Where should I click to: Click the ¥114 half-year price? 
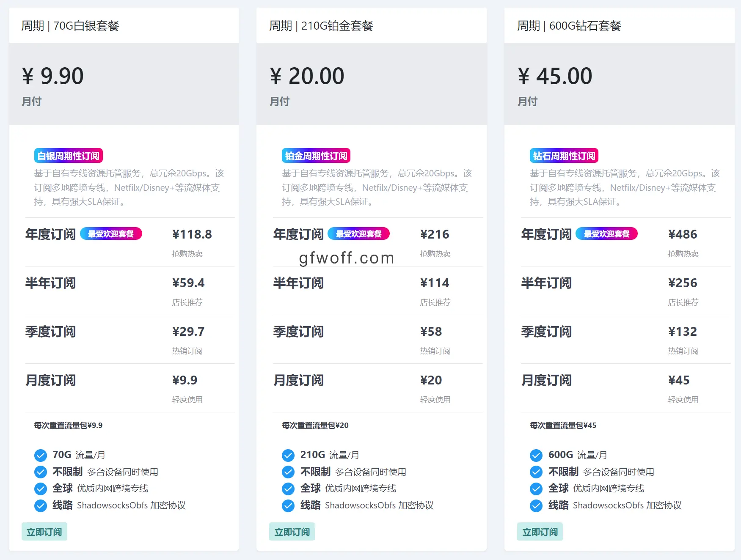coord(435,283)
